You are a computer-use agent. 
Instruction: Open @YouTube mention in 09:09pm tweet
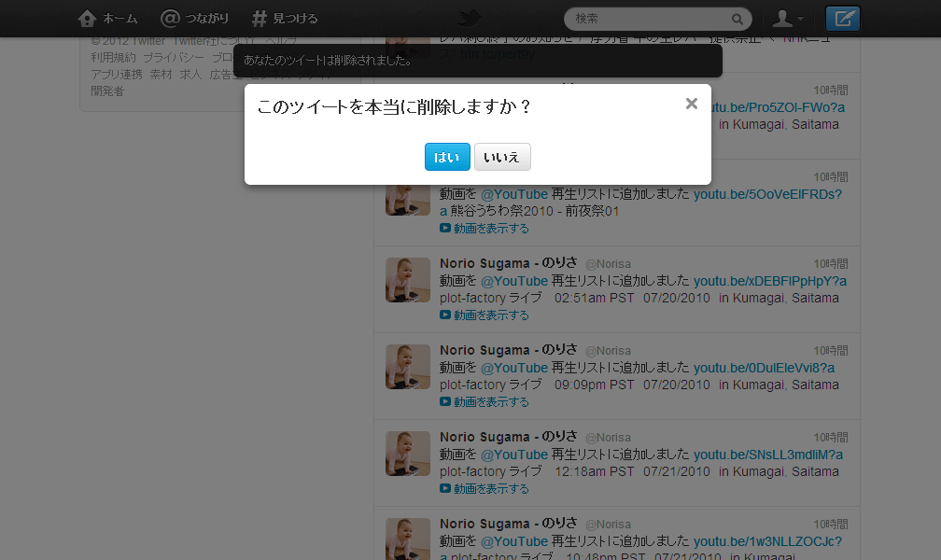(514, 368)
